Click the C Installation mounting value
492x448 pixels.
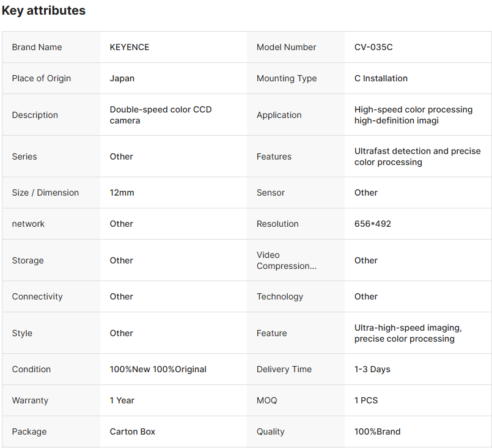(381, 78)
